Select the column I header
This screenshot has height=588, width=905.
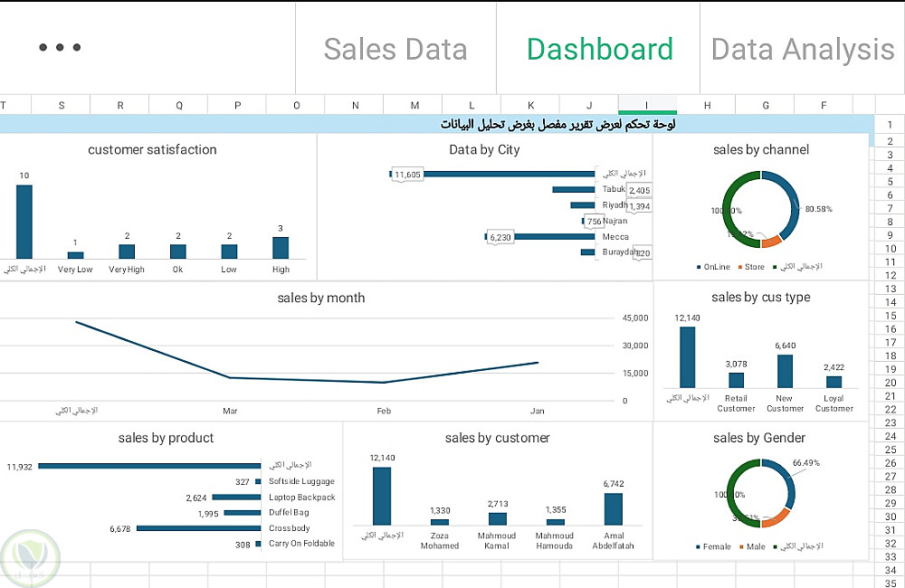pos(647,106)
